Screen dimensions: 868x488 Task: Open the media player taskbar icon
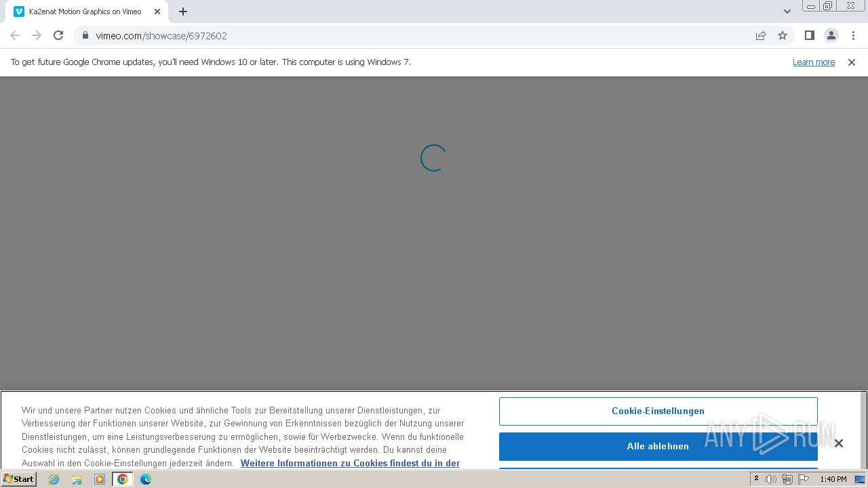click(100, 479)
